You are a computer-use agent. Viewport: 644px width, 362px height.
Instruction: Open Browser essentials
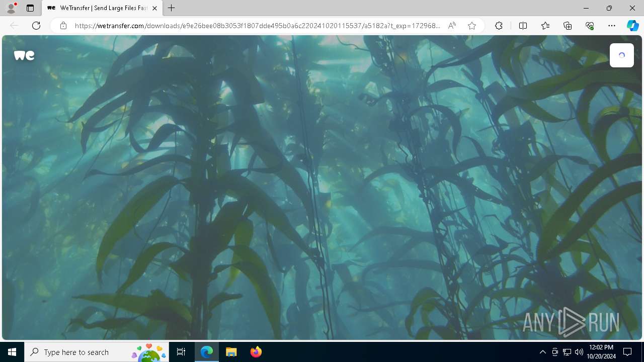(590, 26)
